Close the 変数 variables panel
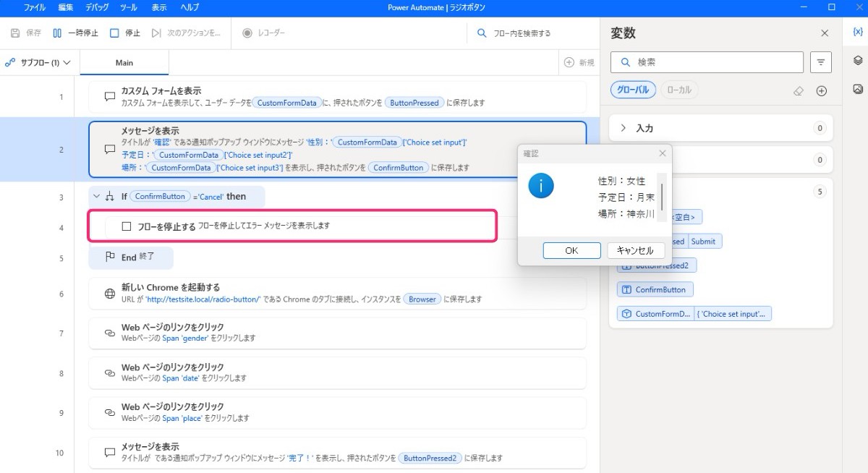The image size is (868, 473). coord(825,33)
